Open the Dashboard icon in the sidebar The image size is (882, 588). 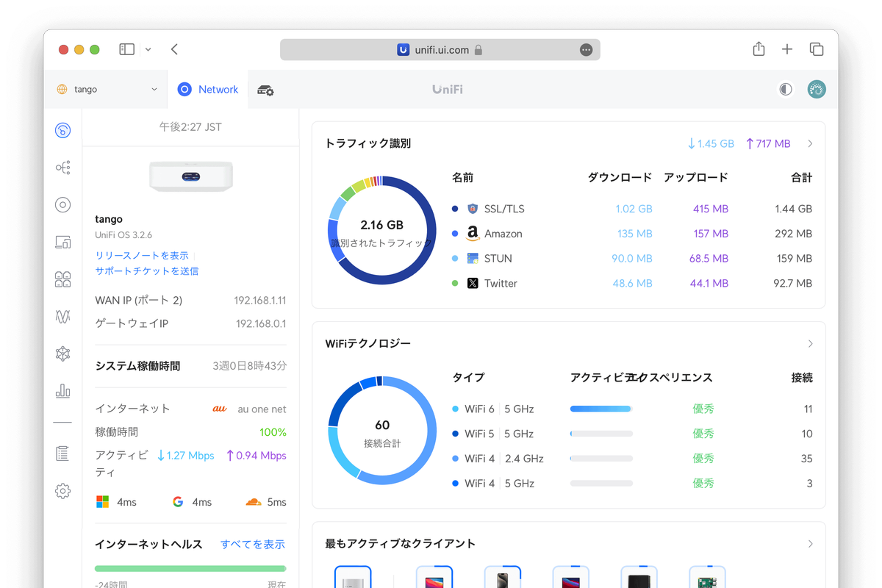(62, 130)
